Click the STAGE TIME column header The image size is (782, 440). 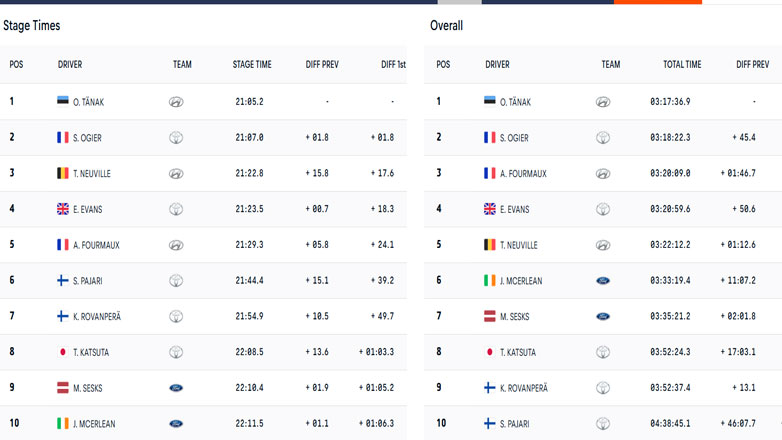coord(252,65)
